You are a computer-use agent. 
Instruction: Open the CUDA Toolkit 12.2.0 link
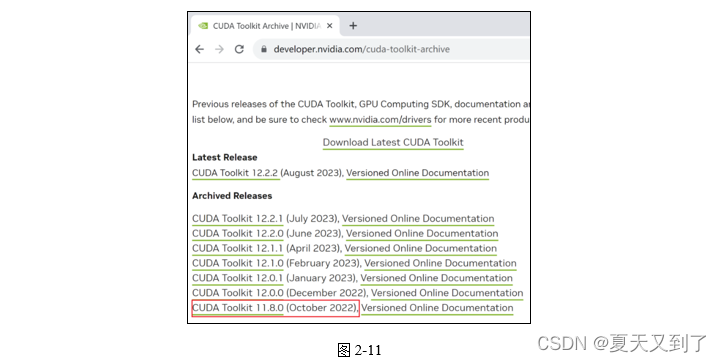pyautogui.click(x=238, y=233)
